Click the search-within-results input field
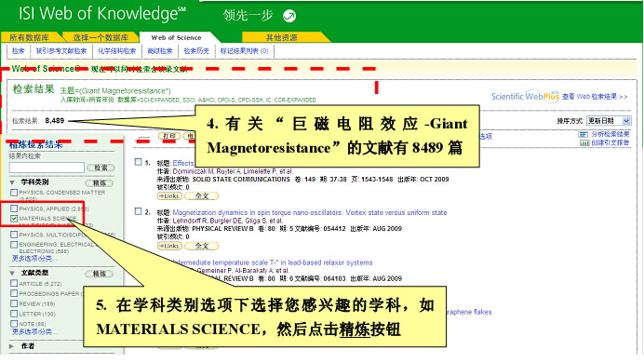Image resolution: width=644 pixels, height=363 pixels. click(47, 168)
